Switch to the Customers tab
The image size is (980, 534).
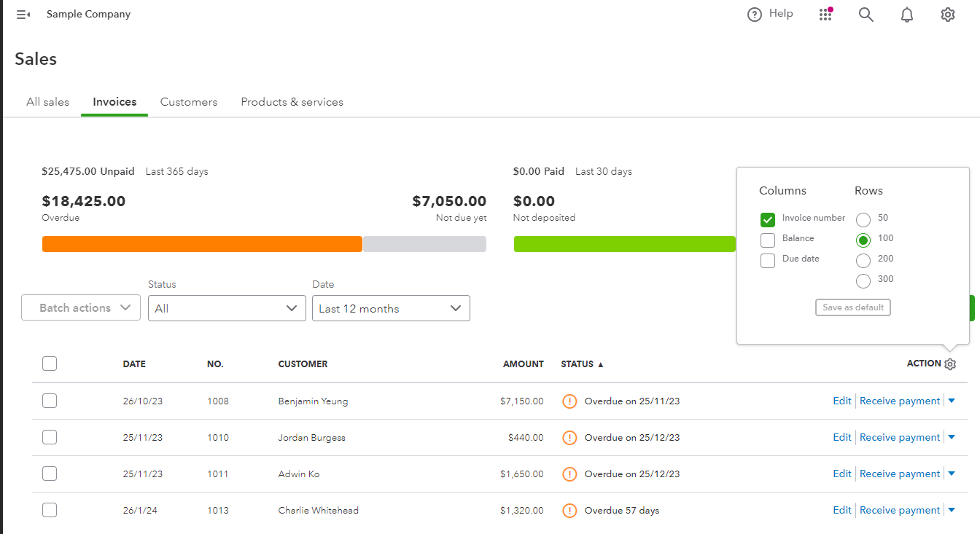pos(188,101)
